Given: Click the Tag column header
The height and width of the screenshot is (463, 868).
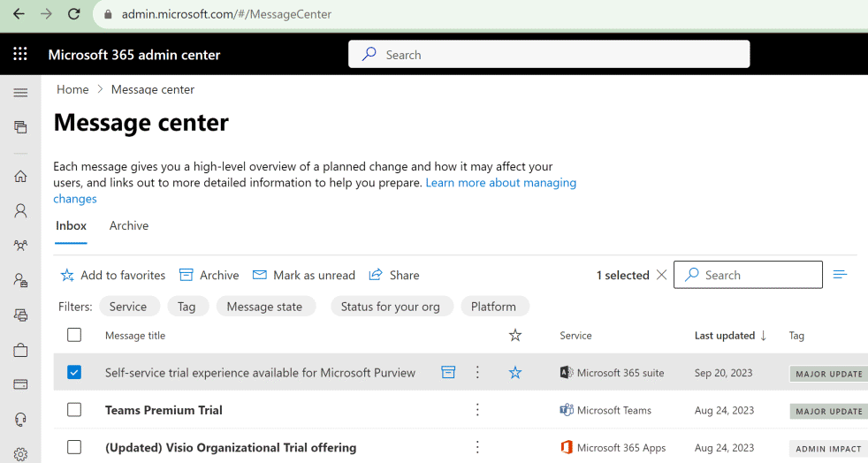Looking at the screenshot, I should (796, 336).
